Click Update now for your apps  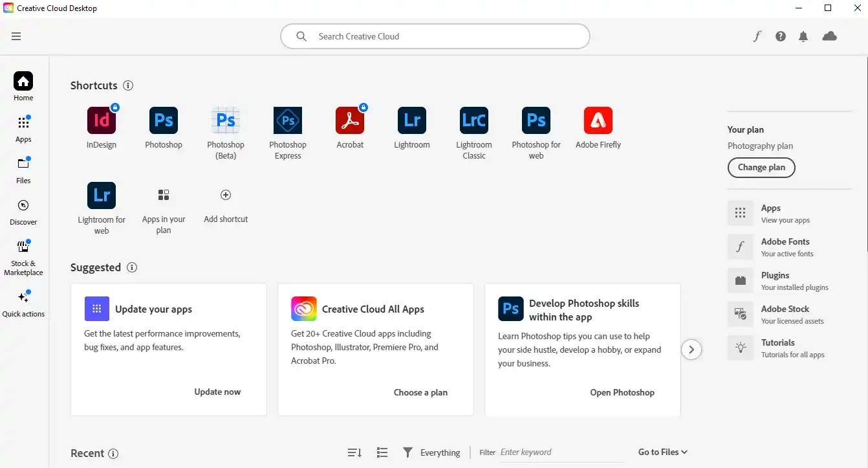click(217, 392)
